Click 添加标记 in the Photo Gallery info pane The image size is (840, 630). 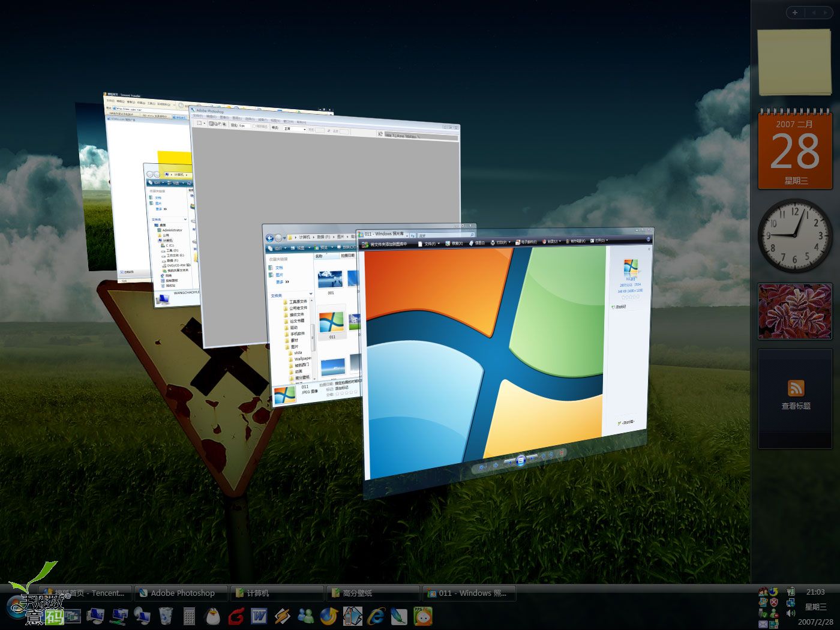coord(619,307)
